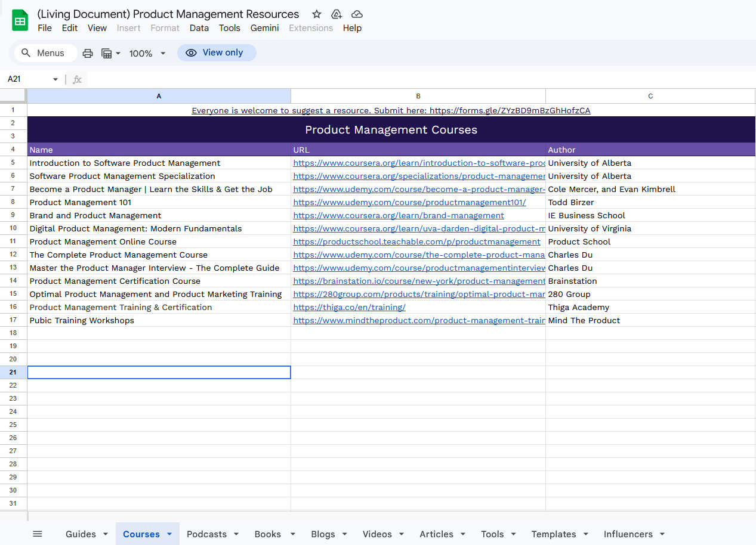Select column B header
The width and height of the screenshot is (756, 545).
(418, 96)
